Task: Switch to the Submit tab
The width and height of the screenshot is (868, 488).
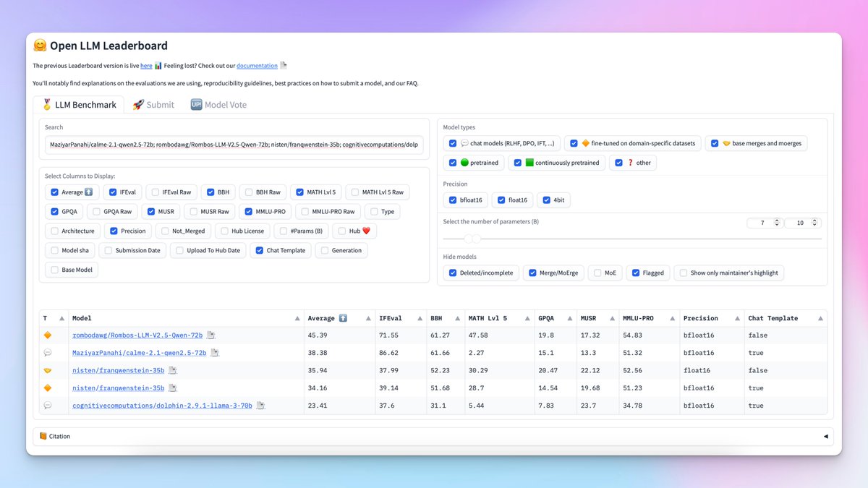Action: [x=153, y=105]
